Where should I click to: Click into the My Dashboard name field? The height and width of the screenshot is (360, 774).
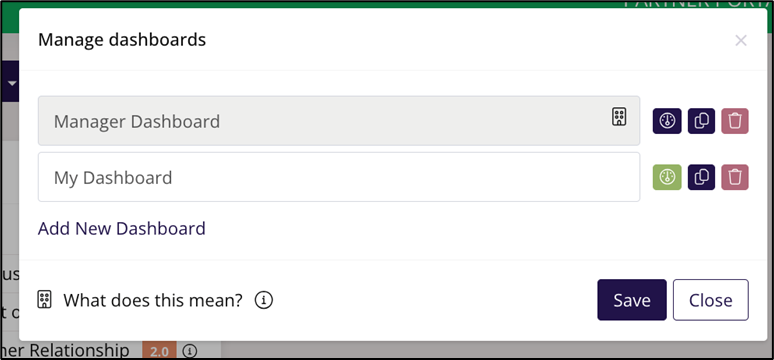pos(339,177)
